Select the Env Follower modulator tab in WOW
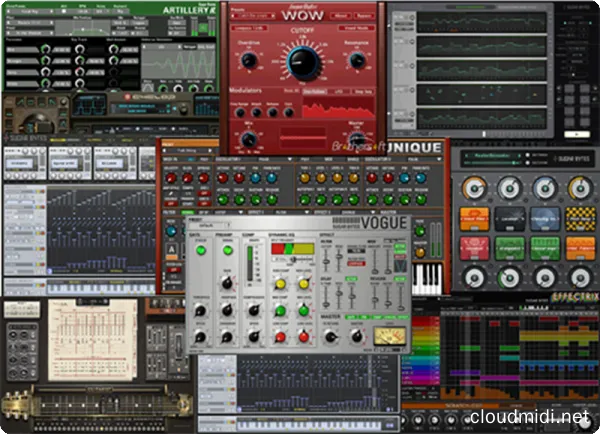 [315, 91]
